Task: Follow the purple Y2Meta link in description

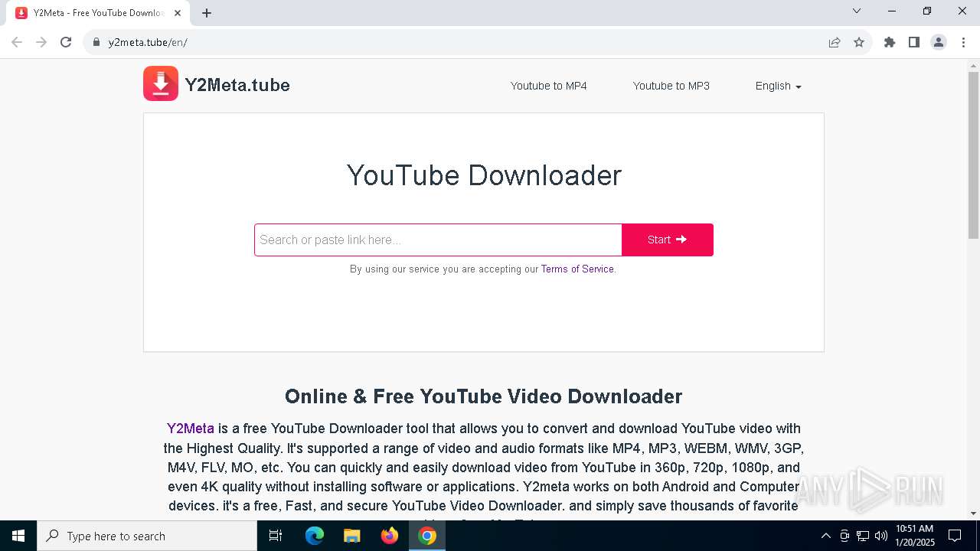Action: point(191,428)
